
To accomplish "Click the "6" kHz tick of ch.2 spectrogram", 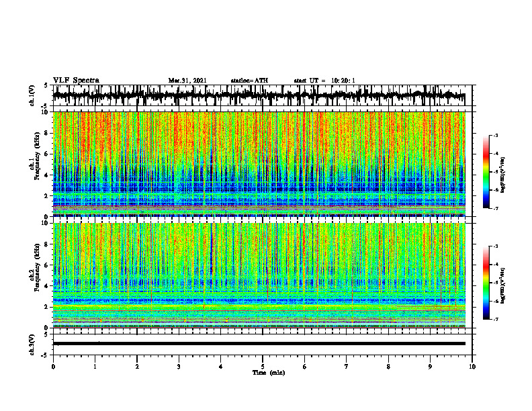I will [47, 265].
